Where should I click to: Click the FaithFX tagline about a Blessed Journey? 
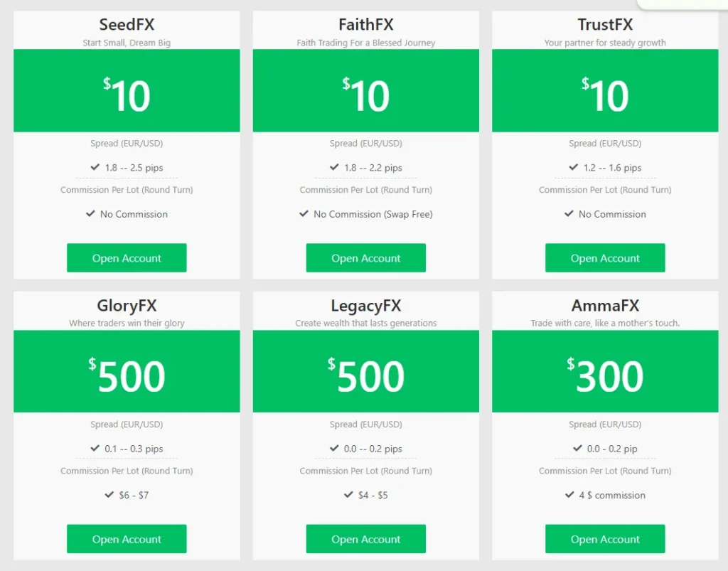pyautogui.click(x=366, y=43)
